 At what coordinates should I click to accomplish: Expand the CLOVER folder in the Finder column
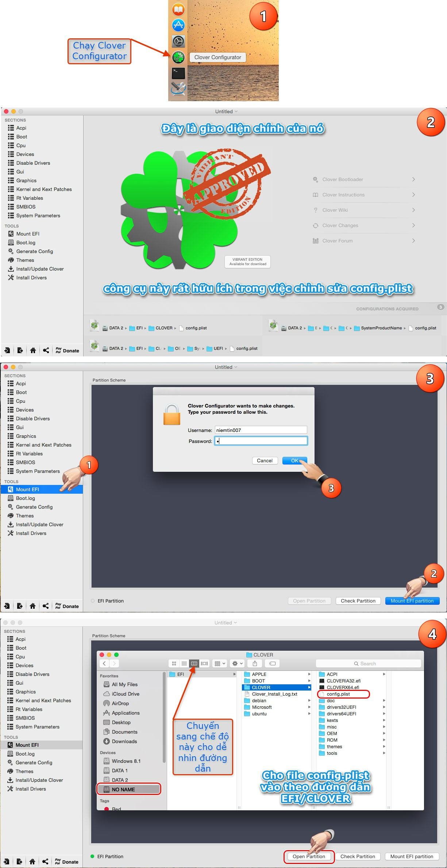click(309, 687)
